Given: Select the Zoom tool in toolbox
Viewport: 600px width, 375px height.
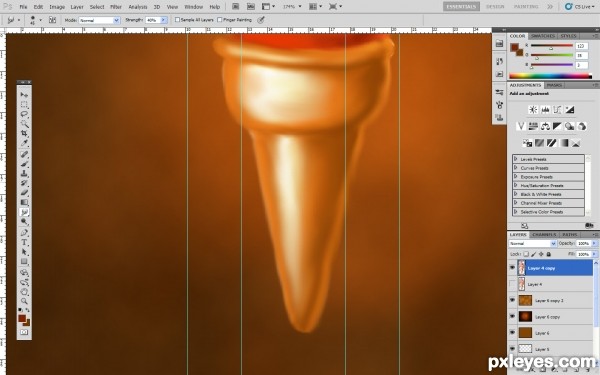Looking at the screenshot, I should (x=24, y=302).
